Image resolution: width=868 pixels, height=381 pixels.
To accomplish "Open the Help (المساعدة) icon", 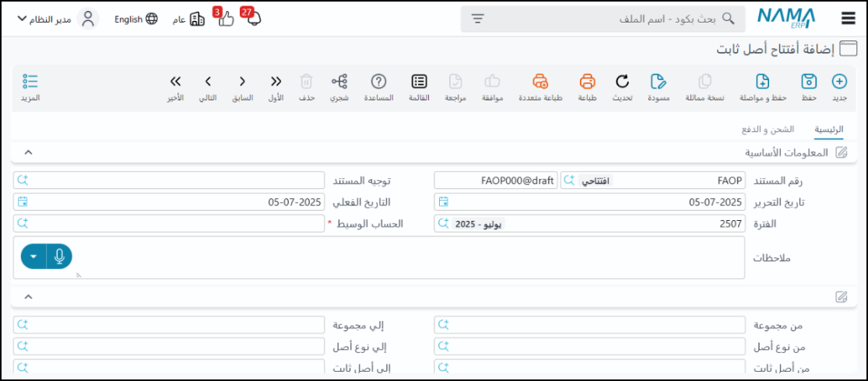I will [x=378, y=82].
